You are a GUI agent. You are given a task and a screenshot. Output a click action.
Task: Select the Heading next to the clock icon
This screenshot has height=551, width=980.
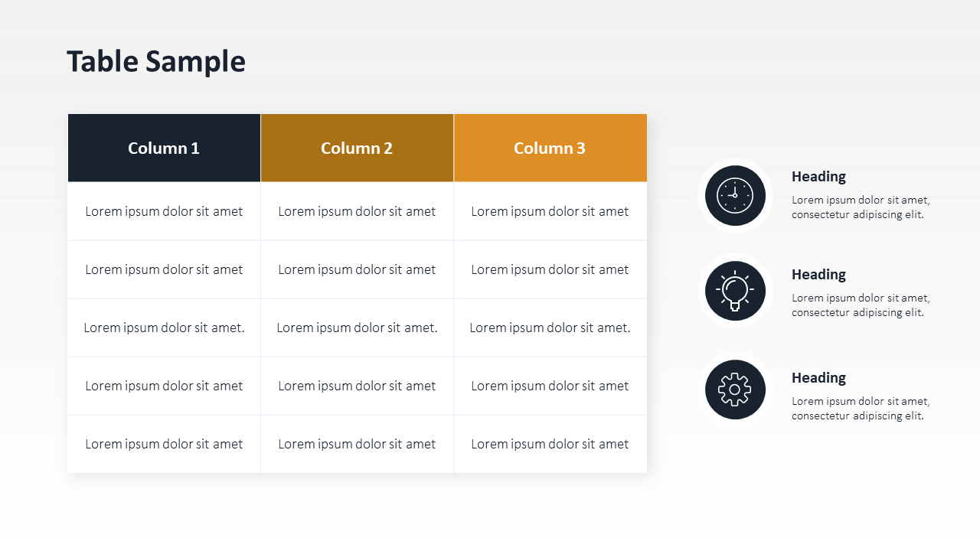(x=818, y=176)
